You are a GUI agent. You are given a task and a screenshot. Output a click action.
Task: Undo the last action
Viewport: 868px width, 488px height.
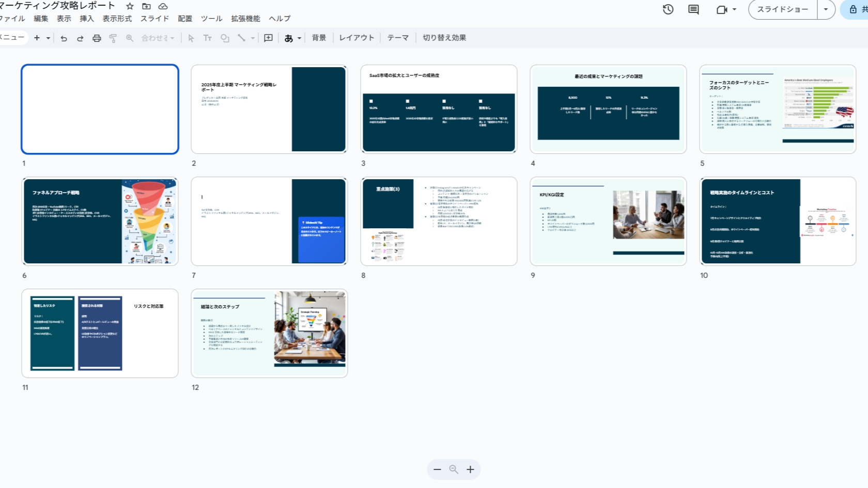pyautogui.click(x=64, y=37)
